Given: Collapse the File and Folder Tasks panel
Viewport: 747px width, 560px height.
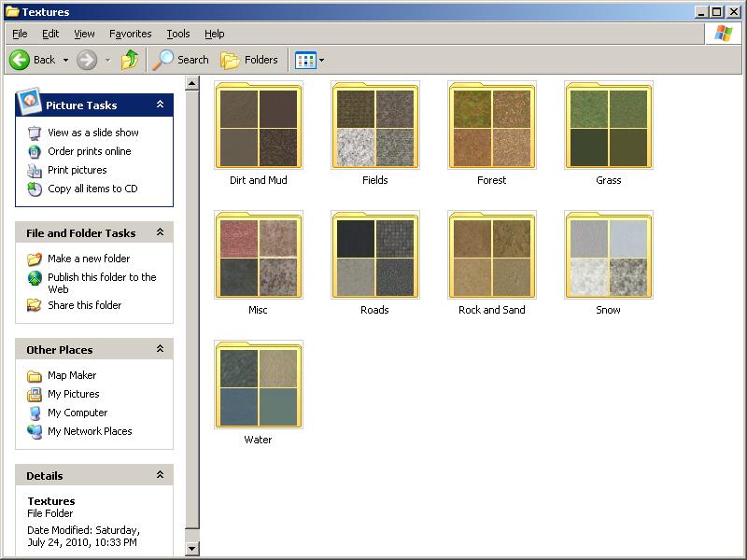Looking at the screenshot, I should [160, 232].
